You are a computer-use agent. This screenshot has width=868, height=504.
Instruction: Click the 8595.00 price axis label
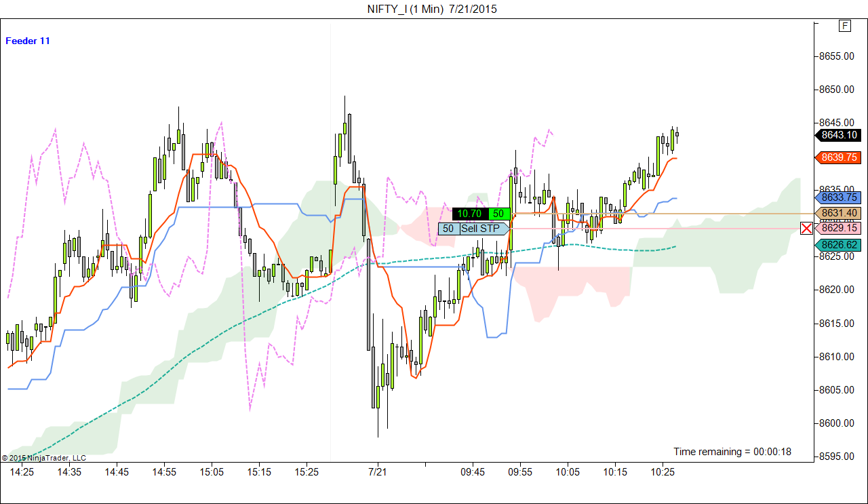coord(838,457)
